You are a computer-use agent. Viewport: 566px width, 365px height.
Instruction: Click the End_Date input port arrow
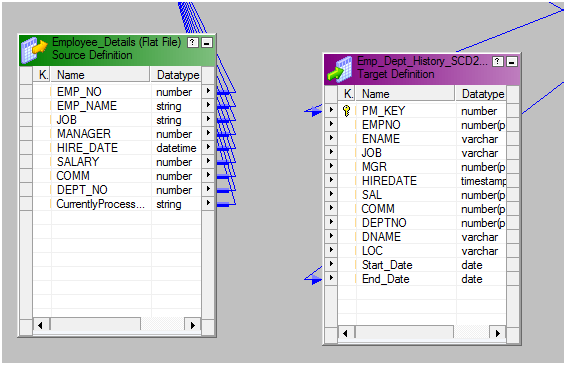tap(331, 278)
